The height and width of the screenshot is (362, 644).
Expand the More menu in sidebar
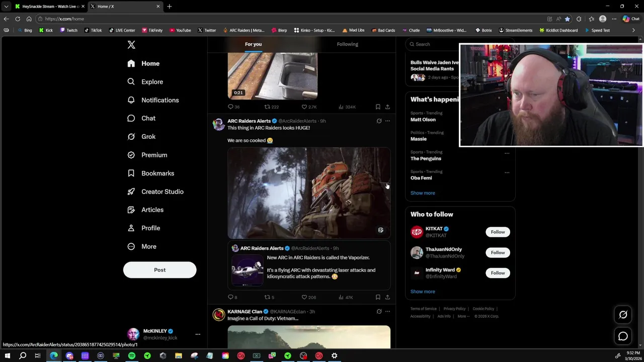pos(141,246)
